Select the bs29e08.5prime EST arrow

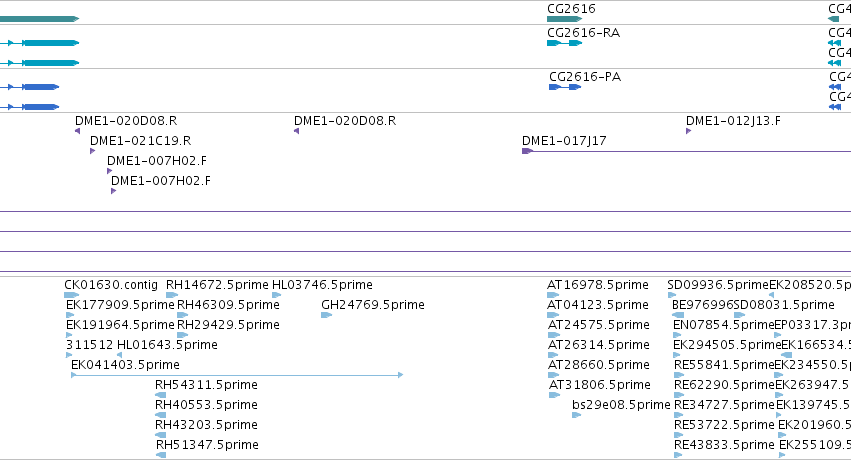[576, 415]
